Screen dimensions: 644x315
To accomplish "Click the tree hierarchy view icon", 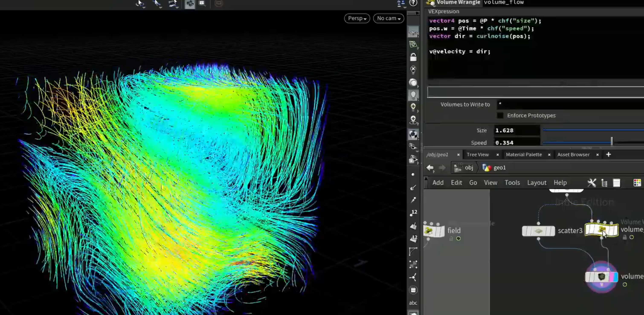I will coord(604,183).
